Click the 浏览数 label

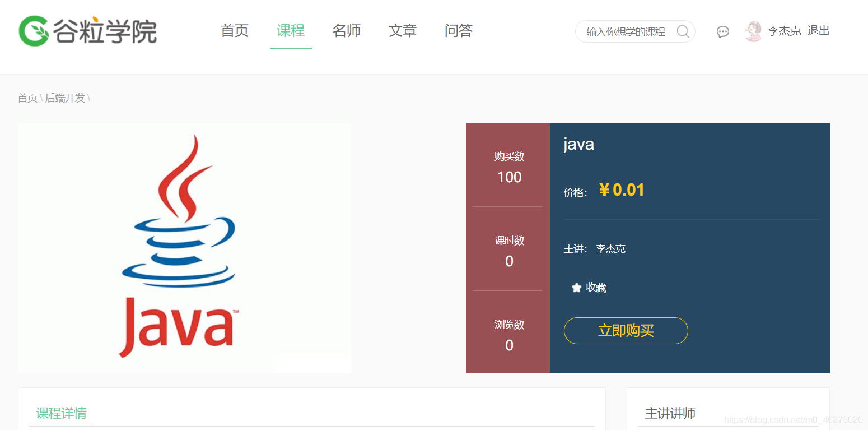(509, 325)
